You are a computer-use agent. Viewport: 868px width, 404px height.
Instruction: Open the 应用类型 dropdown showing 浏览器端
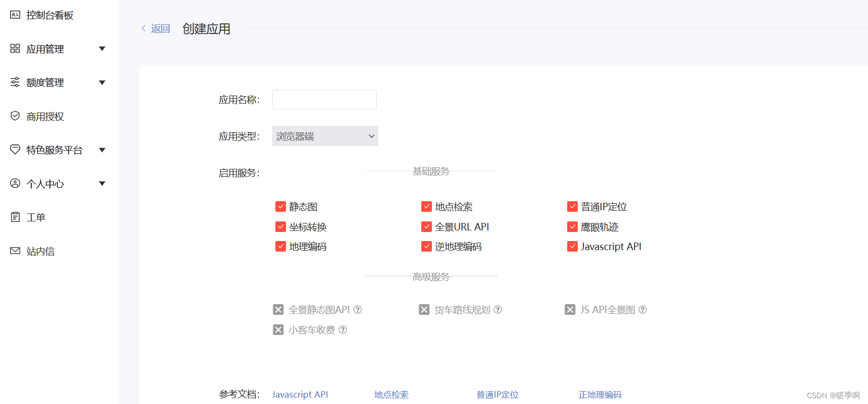click(x=325, y=136)
